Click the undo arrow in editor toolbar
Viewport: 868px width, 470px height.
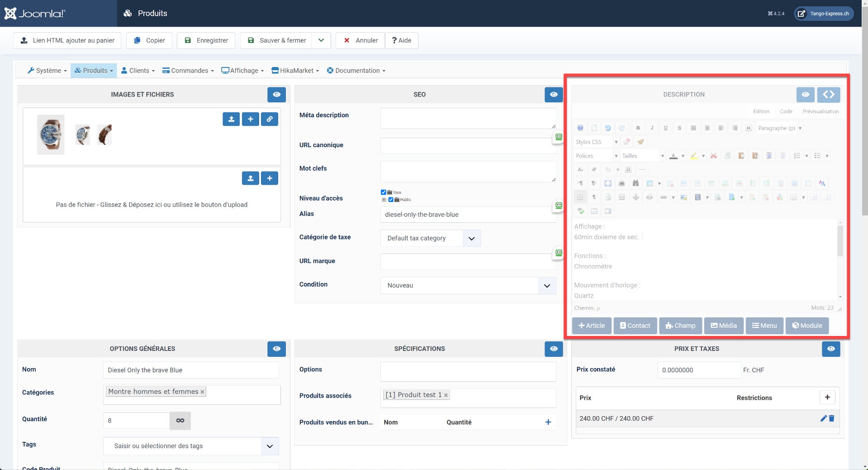(x=607, y=128)
